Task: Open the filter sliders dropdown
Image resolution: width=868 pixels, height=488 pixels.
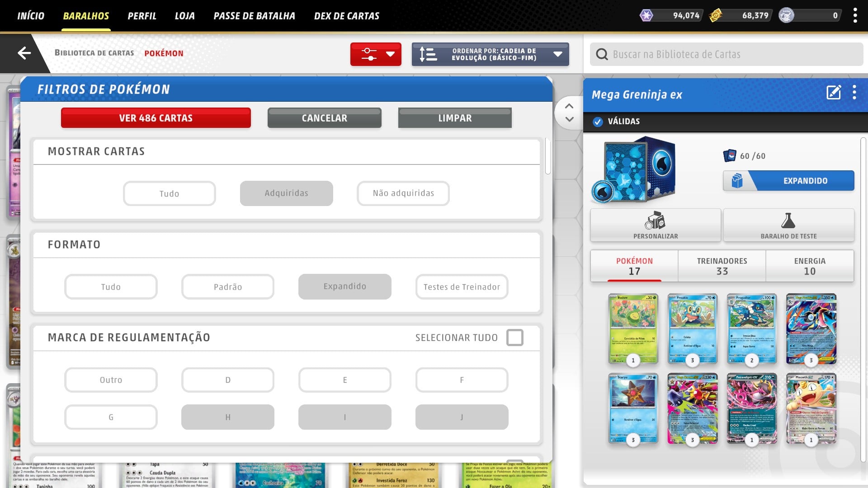Action: pyautogui.click(x=376, y=54)
